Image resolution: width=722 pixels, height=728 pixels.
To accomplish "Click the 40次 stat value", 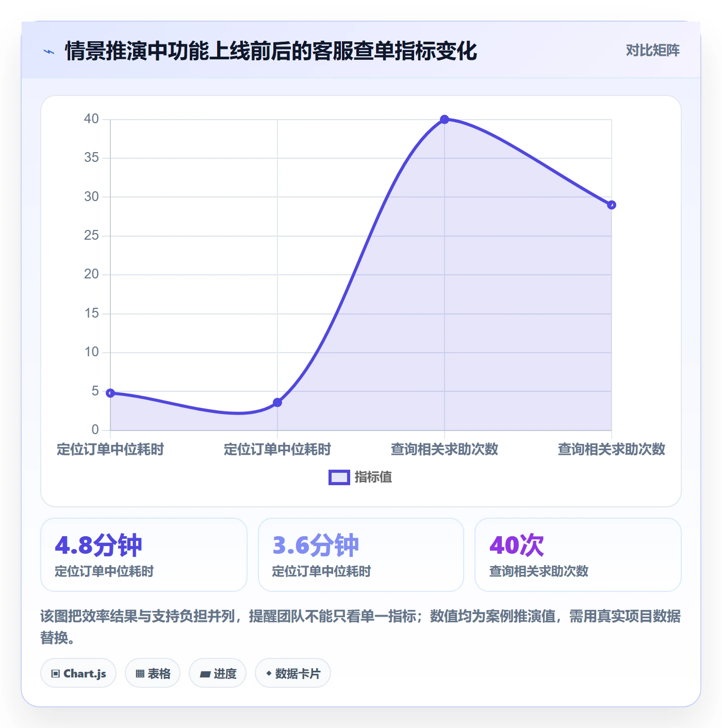I will 517,545.
